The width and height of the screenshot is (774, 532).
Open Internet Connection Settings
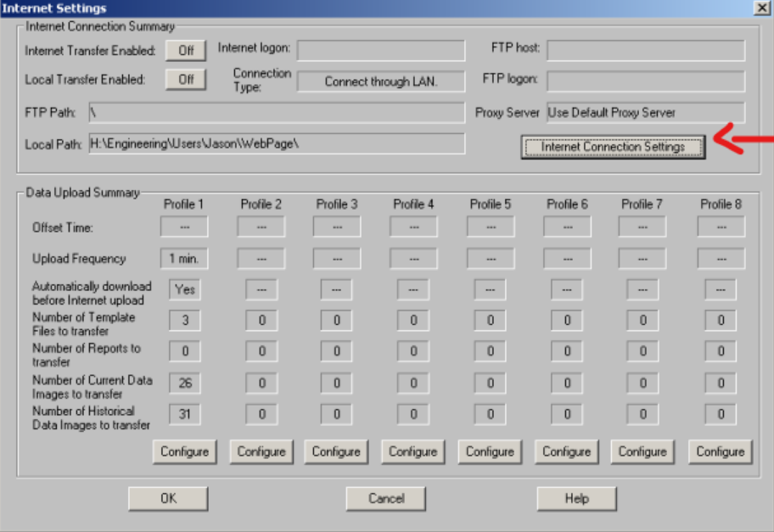point(613,147)
